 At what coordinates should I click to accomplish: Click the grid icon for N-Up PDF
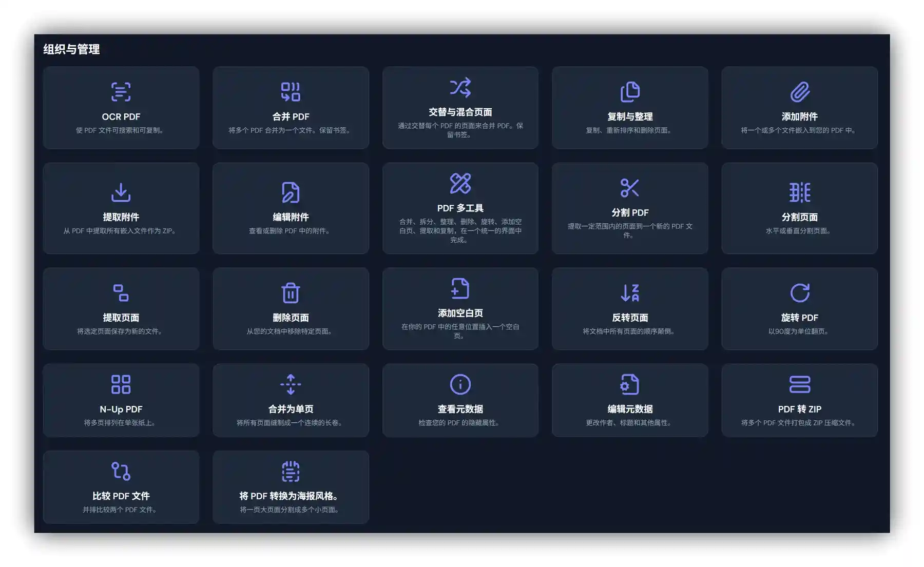tap(121, 384)
